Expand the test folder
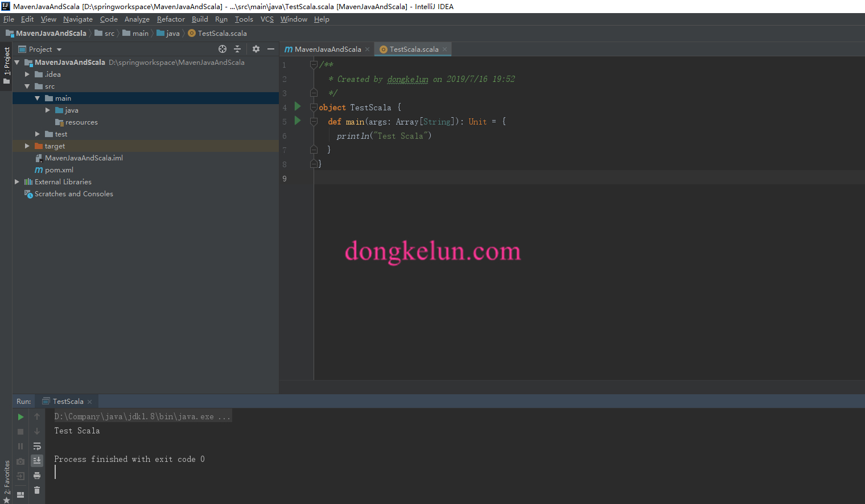865x504 pixels. 38,134
